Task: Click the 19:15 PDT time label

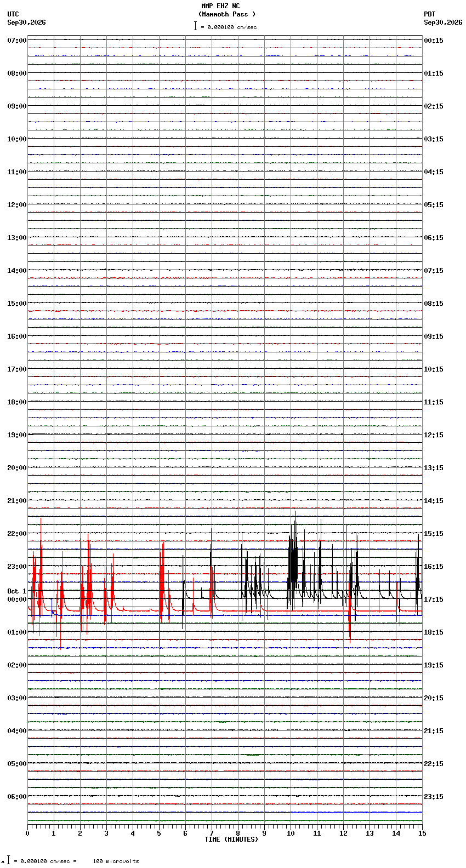Action: click(x=434, y=665)
